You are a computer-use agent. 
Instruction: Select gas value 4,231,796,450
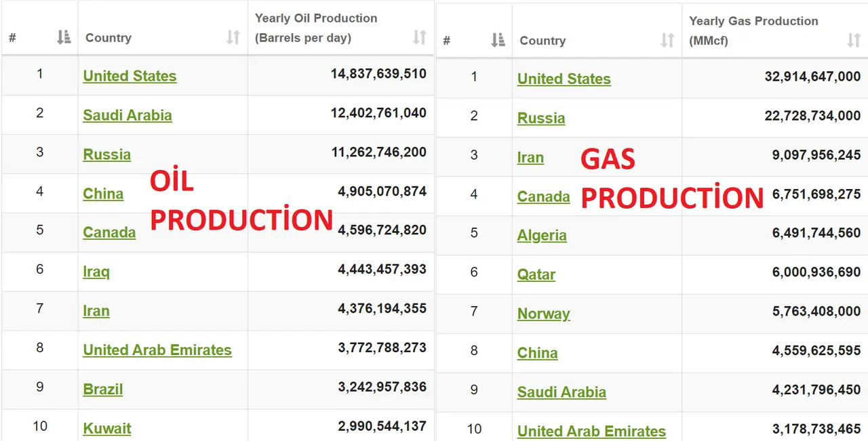816,390
